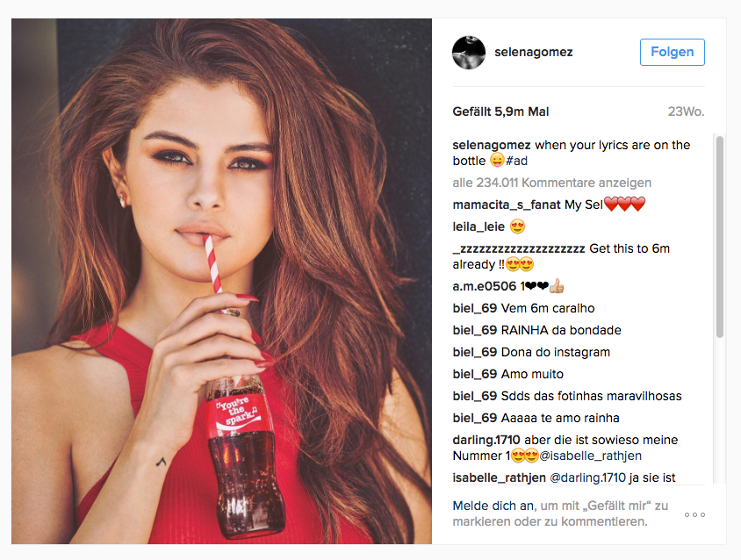Follow the account with the Folgen button

pyautogui.click(x=672, y=52)
